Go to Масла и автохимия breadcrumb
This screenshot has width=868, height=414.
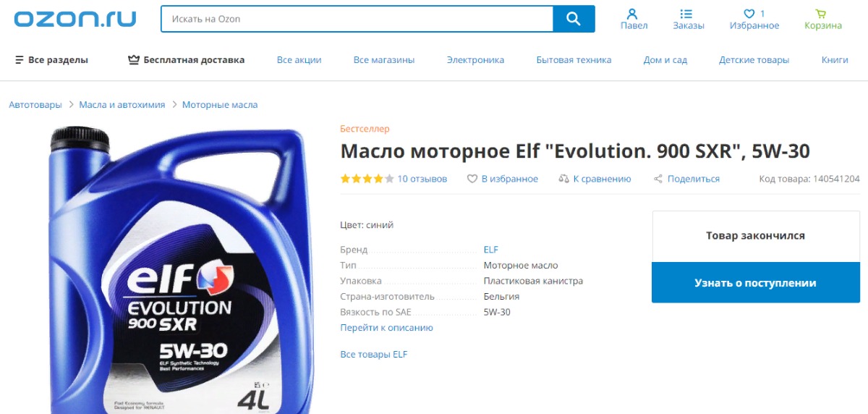(122, 105)
